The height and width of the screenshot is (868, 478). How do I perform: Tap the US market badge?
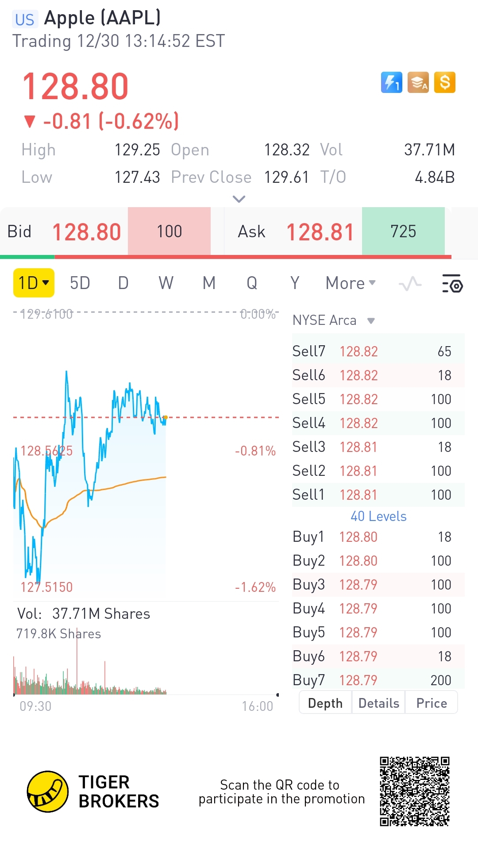click(x=24, y=19)
